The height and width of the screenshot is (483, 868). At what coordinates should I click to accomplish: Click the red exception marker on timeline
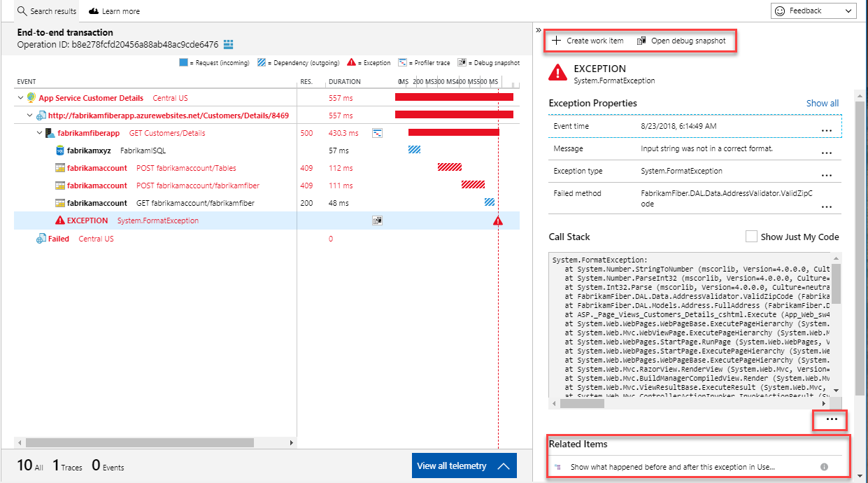click(x=497, y=220)
